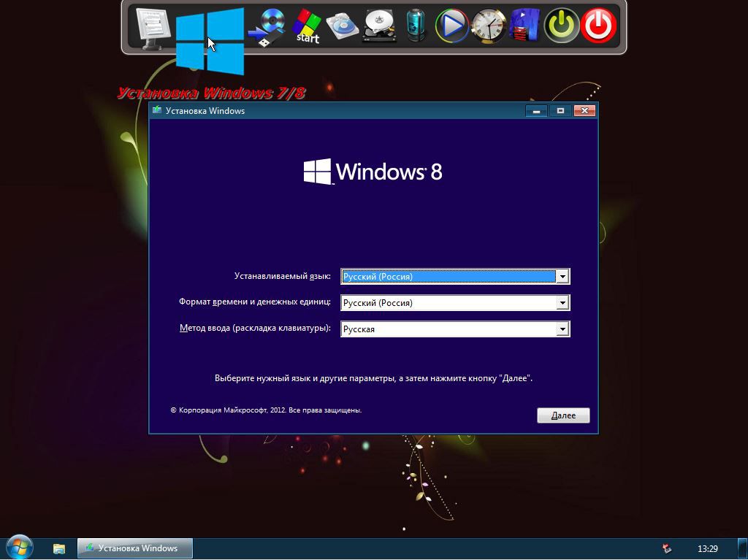Click the red power (shutdown) dock icon
The image size is (748, 560).
pos(598,26)
